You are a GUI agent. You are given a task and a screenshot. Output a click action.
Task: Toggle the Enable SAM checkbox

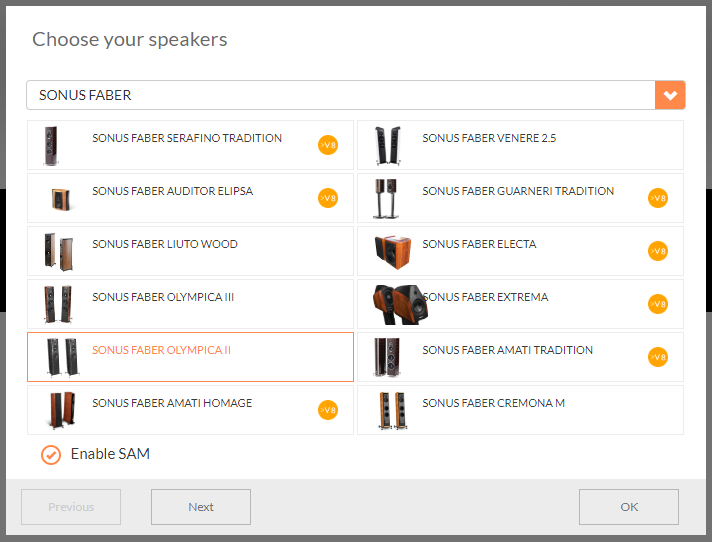tap(51, 455)
